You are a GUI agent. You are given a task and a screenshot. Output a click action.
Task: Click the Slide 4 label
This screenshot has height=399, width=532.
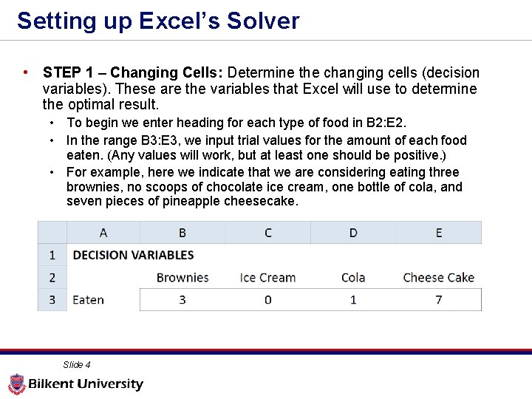click(x=77, y=364)
